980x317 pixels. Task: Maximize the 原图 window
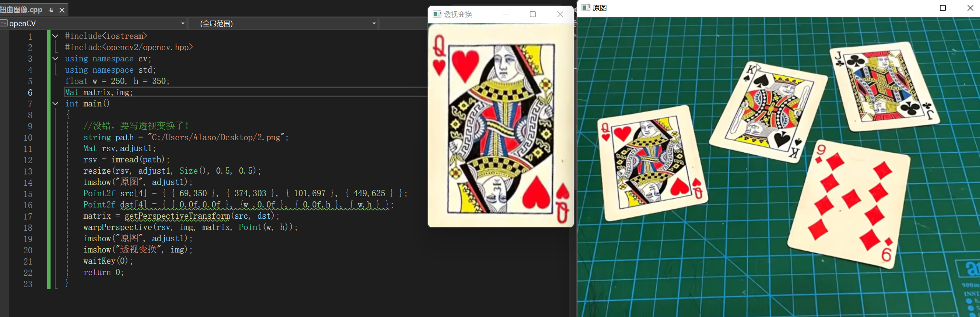(x=943, y=8)
